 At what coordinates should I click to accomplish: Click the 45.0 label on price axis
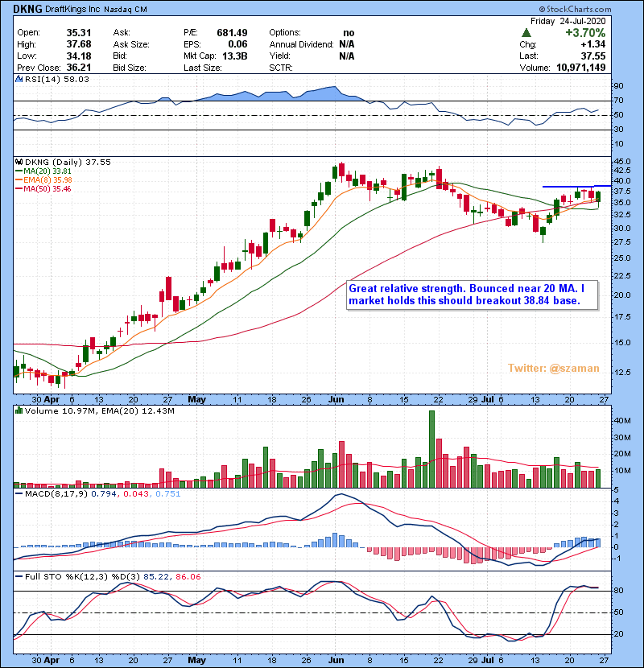pyautogui.click(x=622, y=162)
